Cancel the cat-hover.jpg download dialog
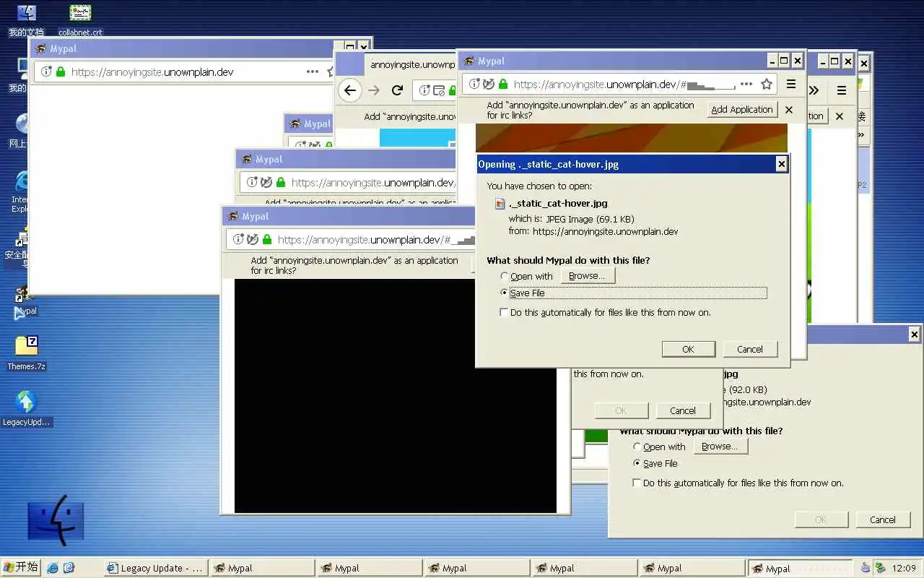The height and width of the screenshot is (578, 924). pos(750,349)
